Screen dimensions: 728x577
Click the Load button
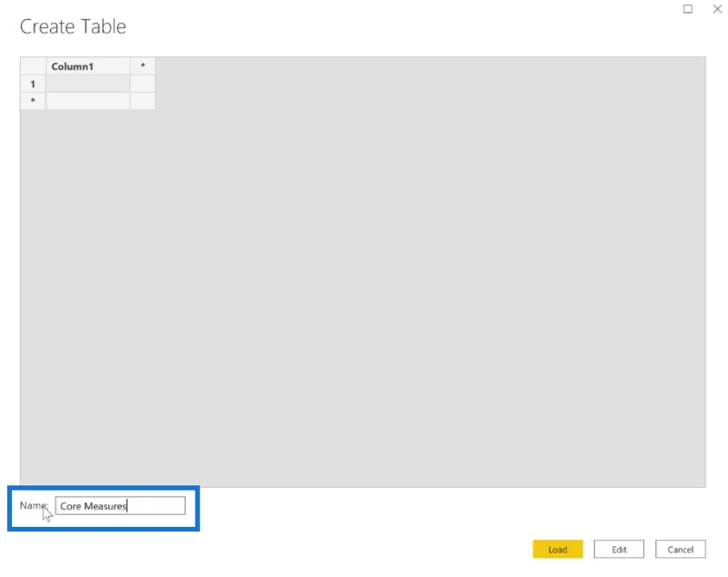tap(558, 549)
